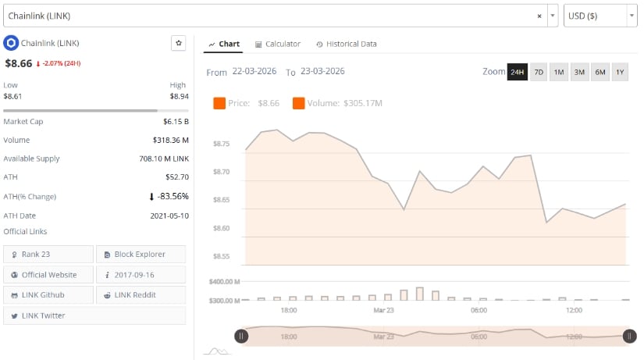
Task: Click the From date field
Action: click(255, 72)
